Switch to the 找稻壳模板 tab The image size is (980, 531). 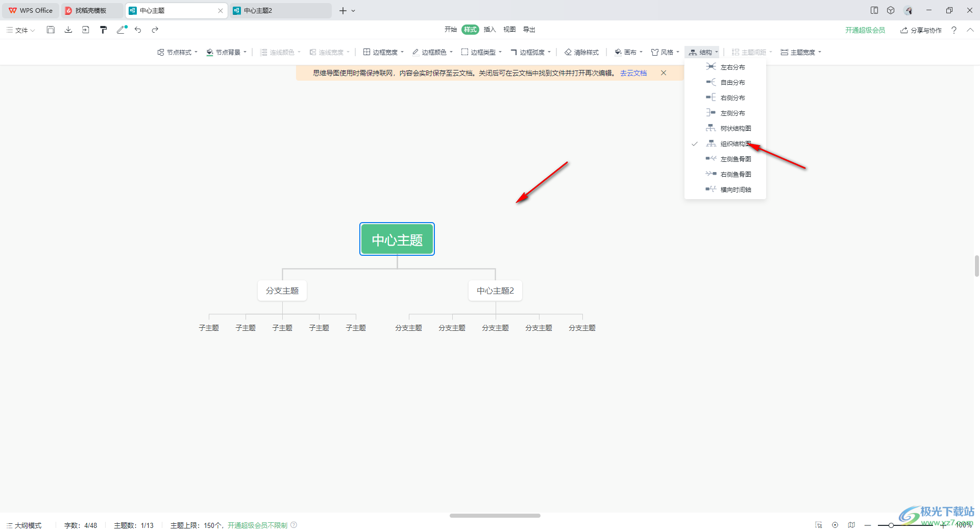tap(92, 10)
